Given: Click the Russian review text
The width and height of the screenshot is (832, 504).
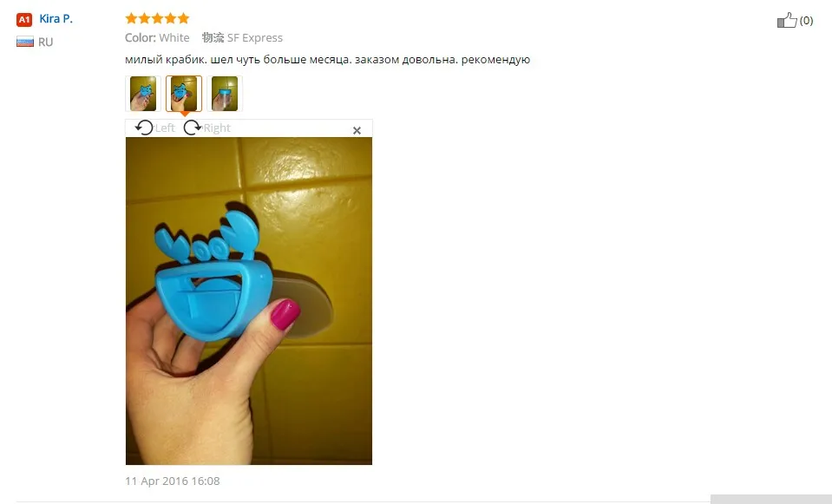Looking at the screenshot, I should click(x=327, y=59).
